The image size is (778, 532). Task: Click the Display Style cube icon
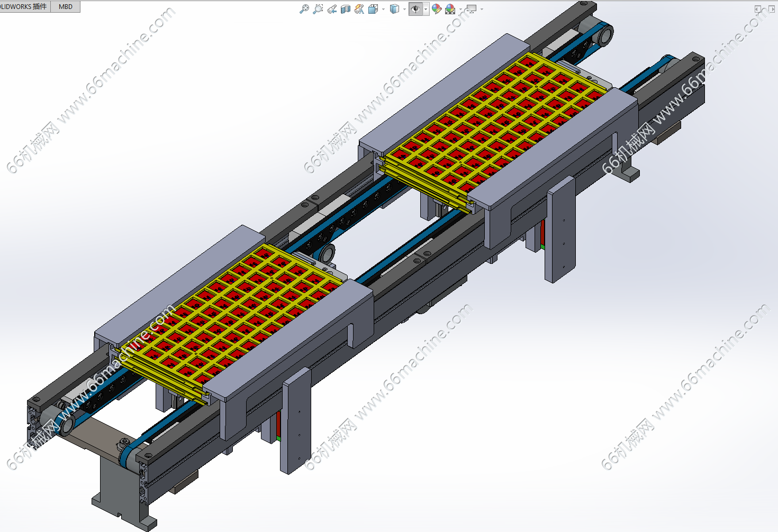[394, 9]
